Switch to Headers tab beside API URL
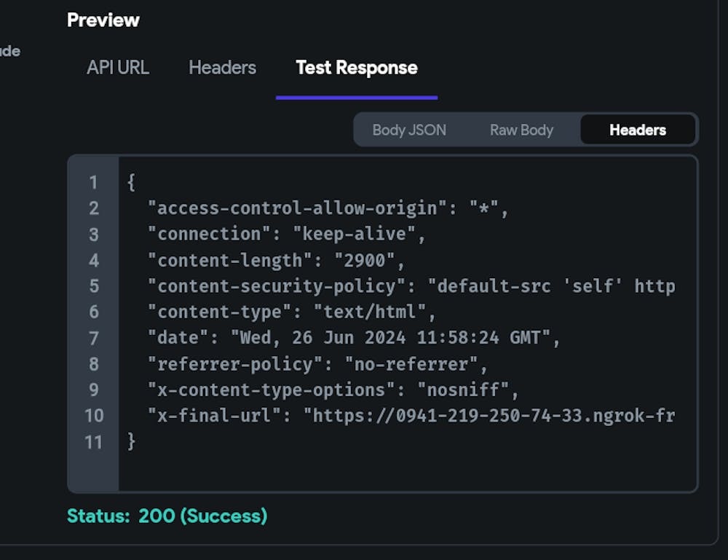Viewport: 728px width, 560px height. 222,68
